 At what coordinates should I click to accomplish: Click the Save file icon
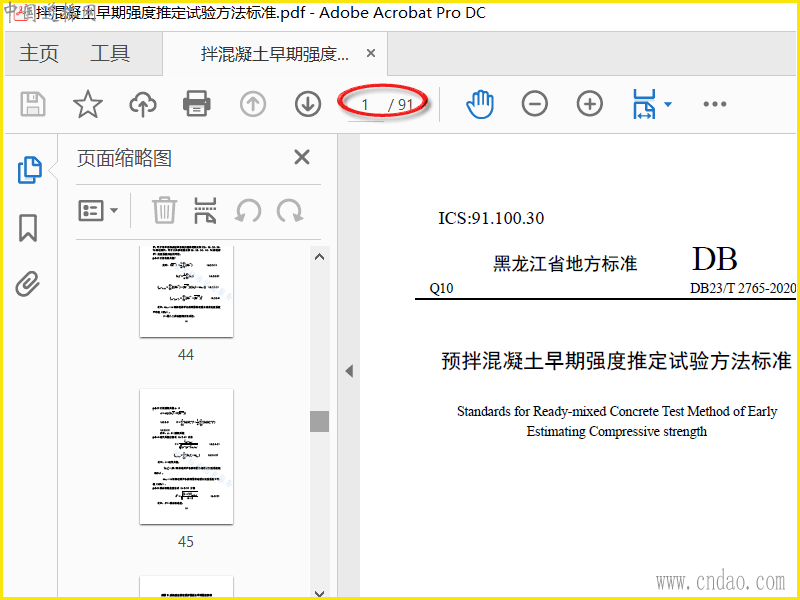pyautogui.click(x=33, y=104)
